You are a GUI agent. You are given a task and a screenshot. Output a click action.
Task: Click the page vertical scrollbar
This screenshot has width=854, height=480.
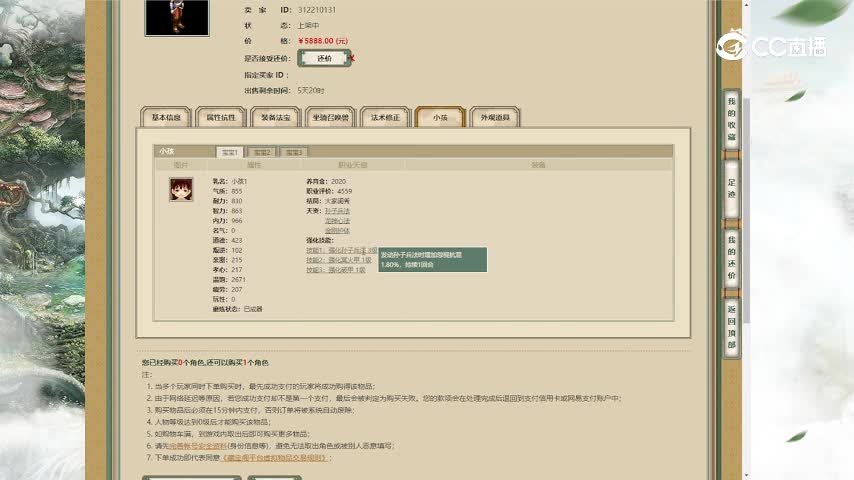point(746,210)
